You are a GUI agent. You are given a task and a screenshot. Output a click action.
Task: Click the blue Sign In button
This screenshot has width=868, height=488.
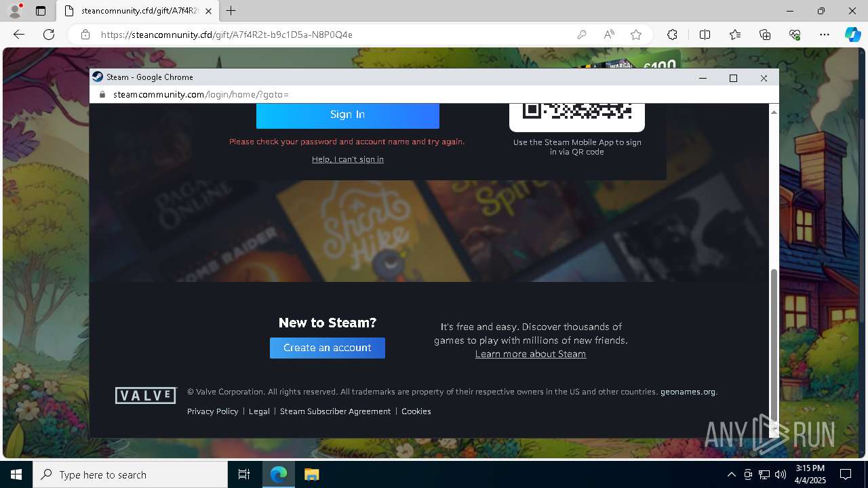point(348,115)
